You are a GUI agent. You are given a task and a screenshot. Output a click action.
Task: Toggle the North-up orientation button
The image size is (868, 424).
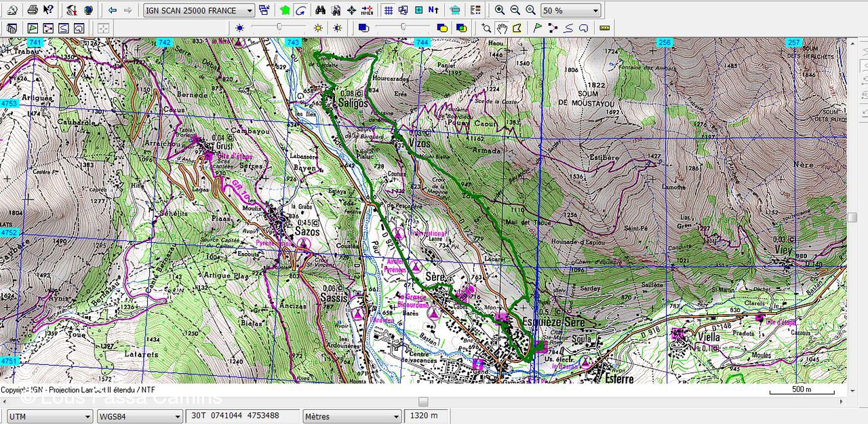pos(433,10)
